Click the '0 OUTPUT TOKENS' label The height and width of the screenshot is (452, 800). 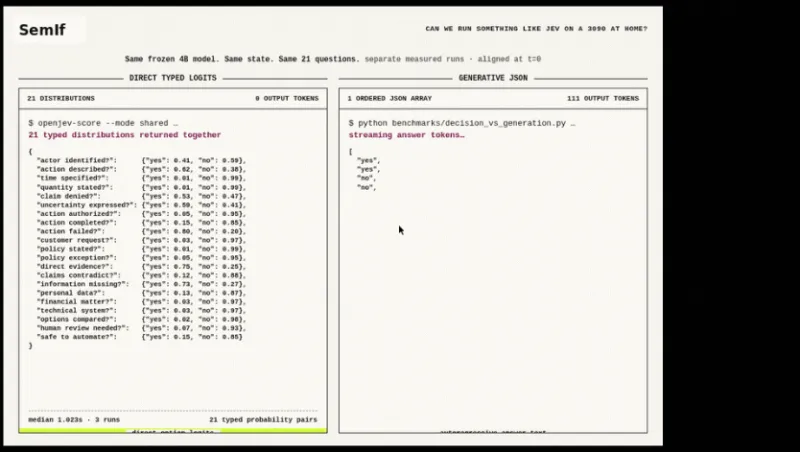[287, 98]
